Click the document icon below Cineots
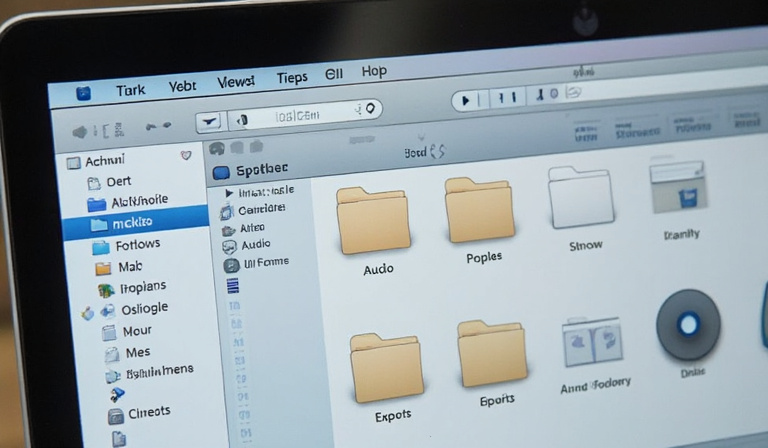768x448 pixels. point(119,438)
